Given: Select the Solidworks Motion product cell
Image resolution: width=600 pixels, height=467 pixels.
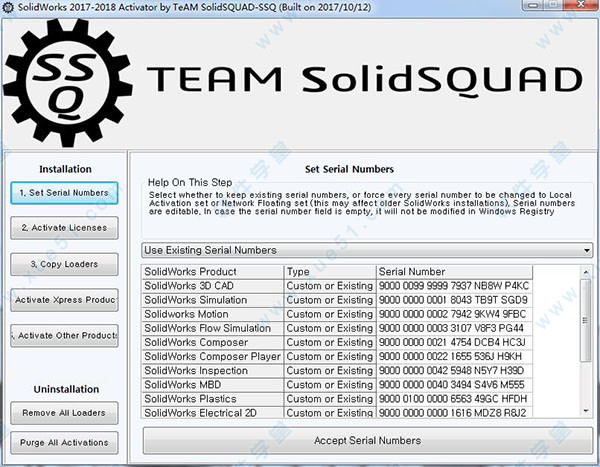Looking at the screenshot, I should point(212,314).
